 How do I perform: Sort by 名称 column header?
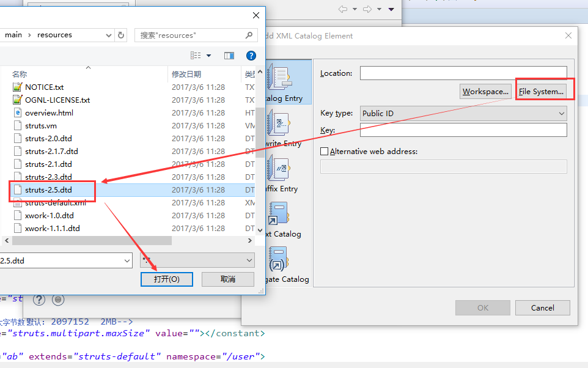[20, 75]
